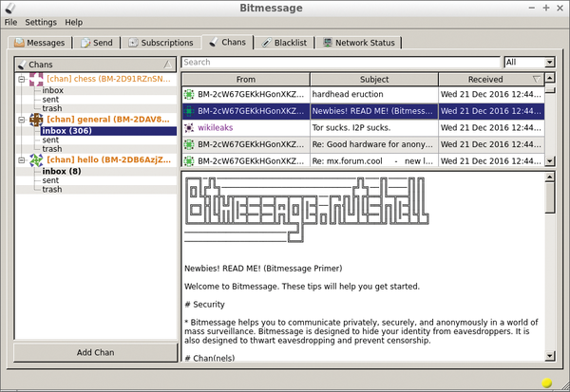Click the Add Chan button

96,352
